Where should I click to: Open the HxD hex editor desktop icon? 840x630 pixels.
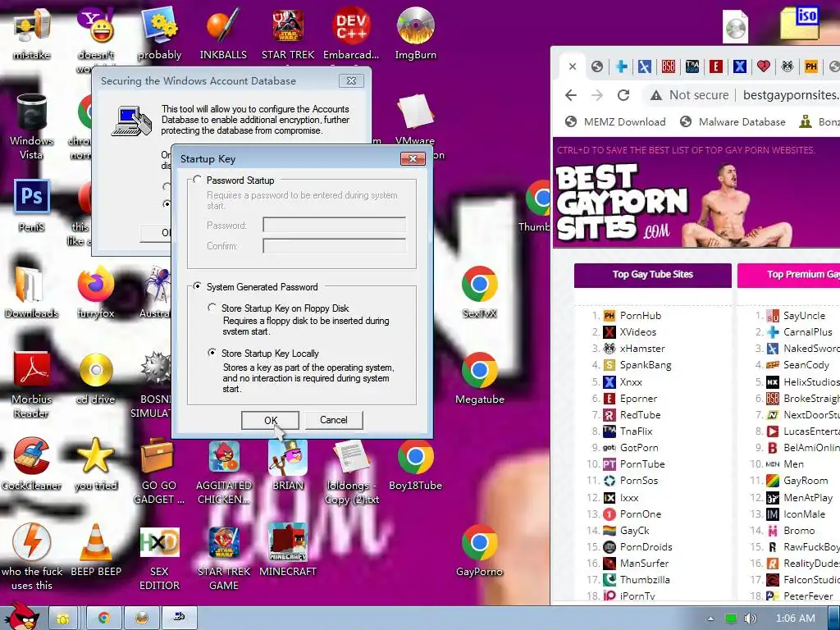coord(159,557)
